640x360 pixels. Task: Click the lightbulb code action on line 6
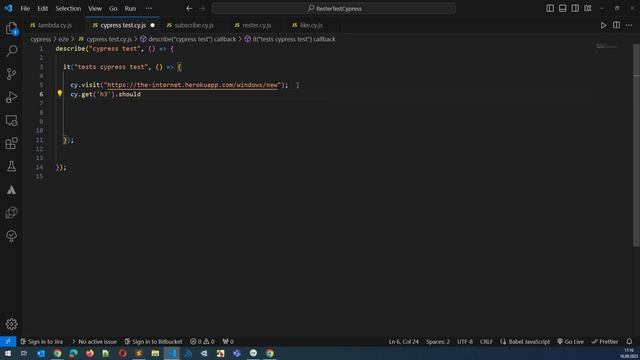tap(60, 93)
